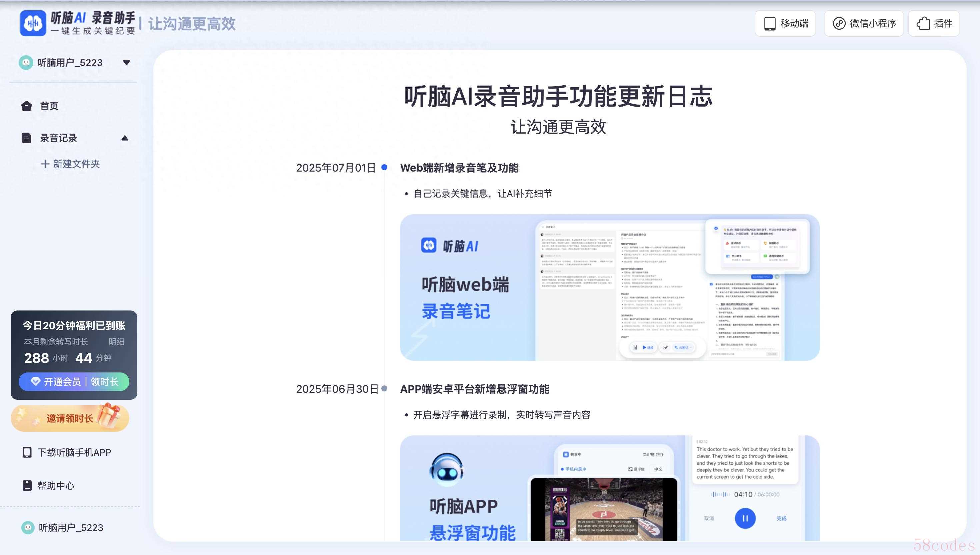This screenshot has width=980, height=555.
Task: Click the 邀请领时长 invitation banner
Action: (x=70, y=418)
